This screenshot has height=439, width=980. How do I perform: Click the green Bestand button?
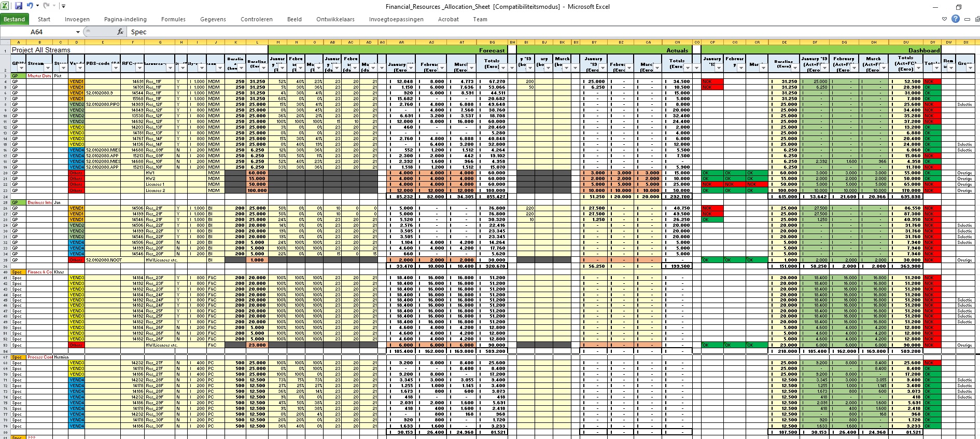coord(15,19)
